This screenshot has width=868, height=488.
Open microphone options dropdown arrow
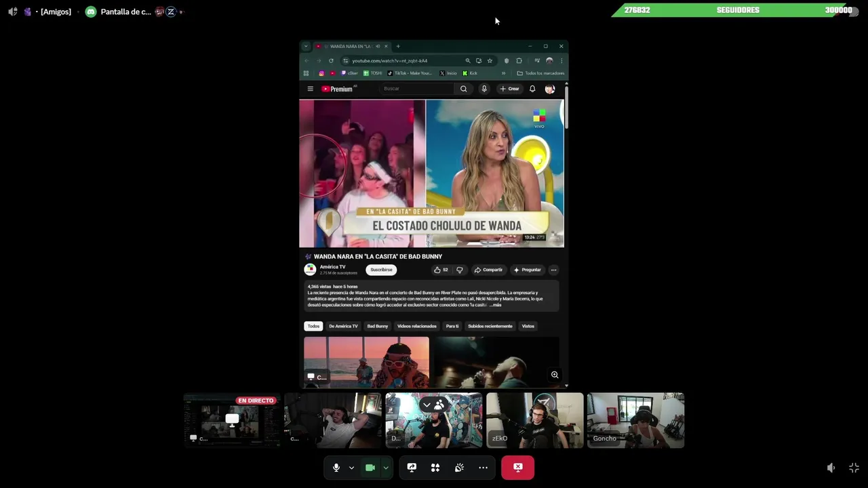point(351,468)
